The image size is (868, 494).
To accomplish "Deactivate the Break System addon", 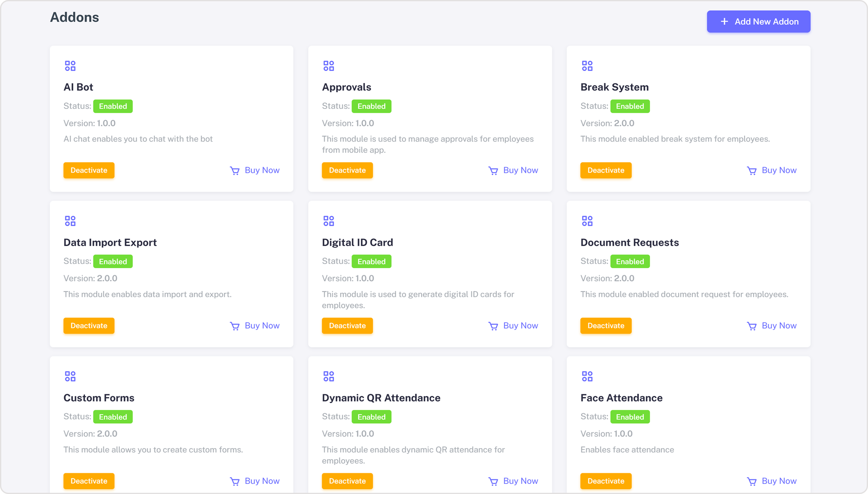I will click(x=606, y=170).
